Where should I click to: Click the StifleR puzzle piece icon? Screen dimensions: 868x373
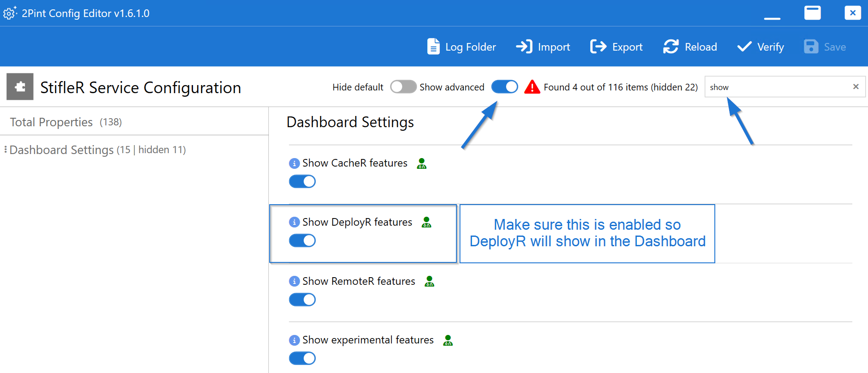[20, 87]
